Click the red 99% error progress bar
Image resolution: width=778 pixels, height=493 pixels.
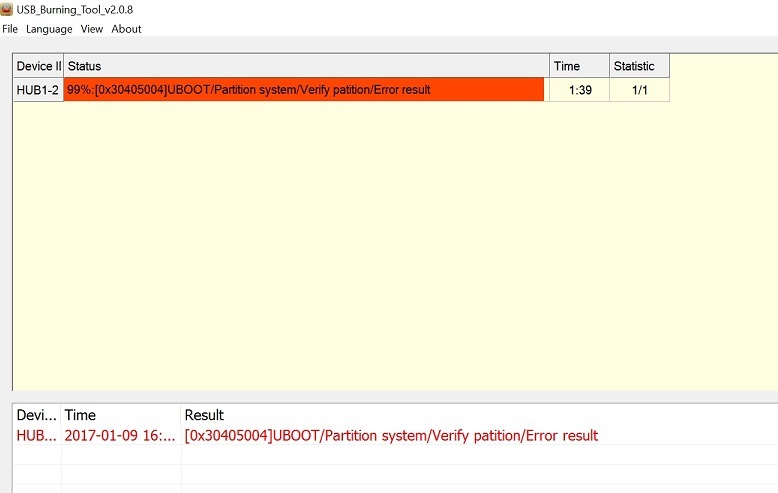[x=304, y=90]
